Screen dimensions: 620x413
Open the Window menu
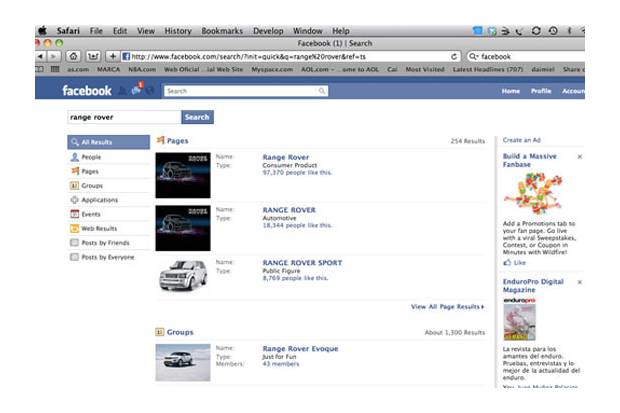click(308, 31)
